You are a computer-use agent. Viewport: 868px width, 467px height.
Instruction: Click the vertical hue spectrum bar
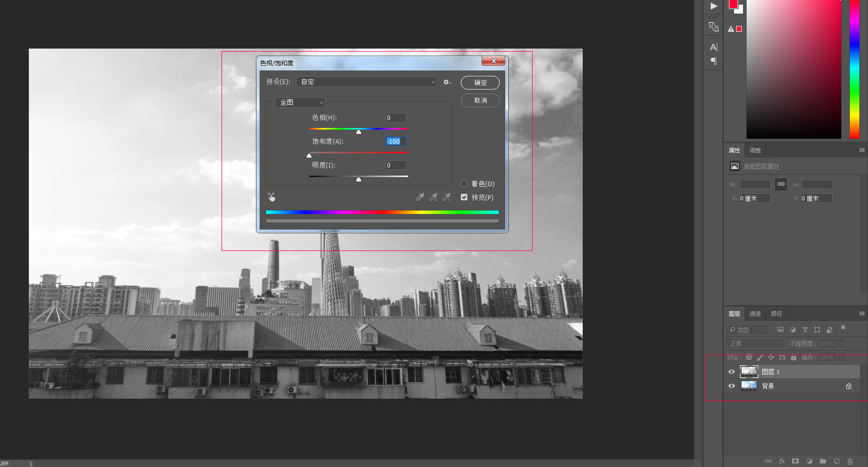[854, 69]
